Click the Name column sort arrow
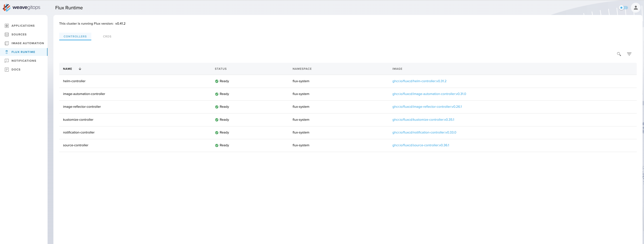This screenshot has width=644, height=244. tap(80, 69)
